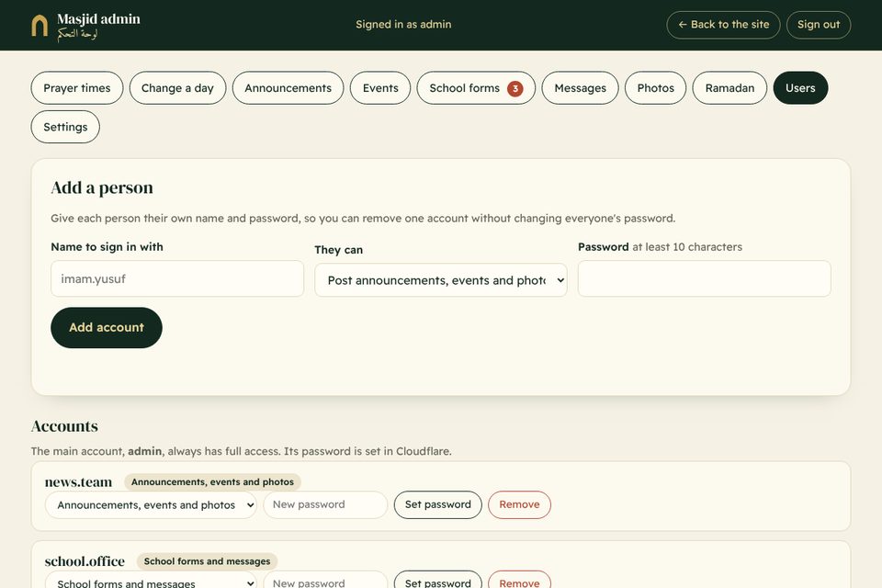Image resolution: width=882 pixels, height=588 pixels.
Task: Click the School forms and messages badge
Action: click(x=207, y=561)
